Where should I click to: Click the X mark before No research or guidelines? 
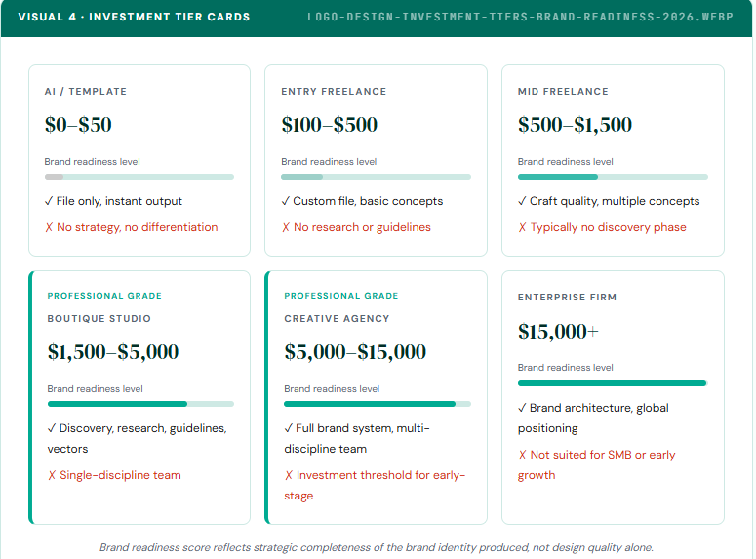coord(286,227)
